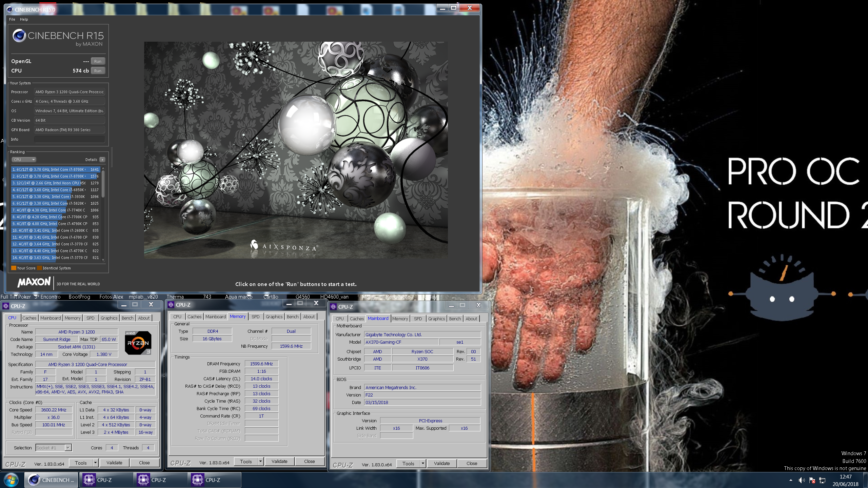This screenshot has width=868, height=488.
Task: Open the File menu in Cinebench
Action: click(12, 19)
